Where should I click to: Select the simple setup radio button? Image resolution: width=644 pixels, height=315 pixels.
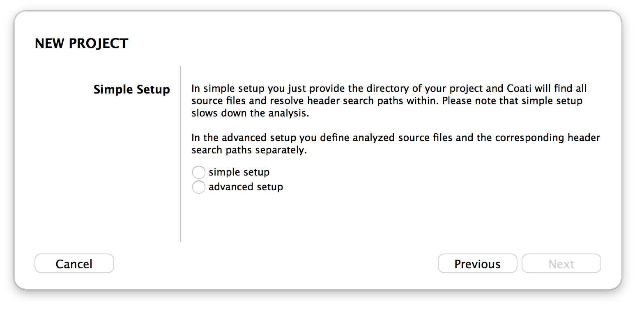pyautogui.click(x=198, y=172)
